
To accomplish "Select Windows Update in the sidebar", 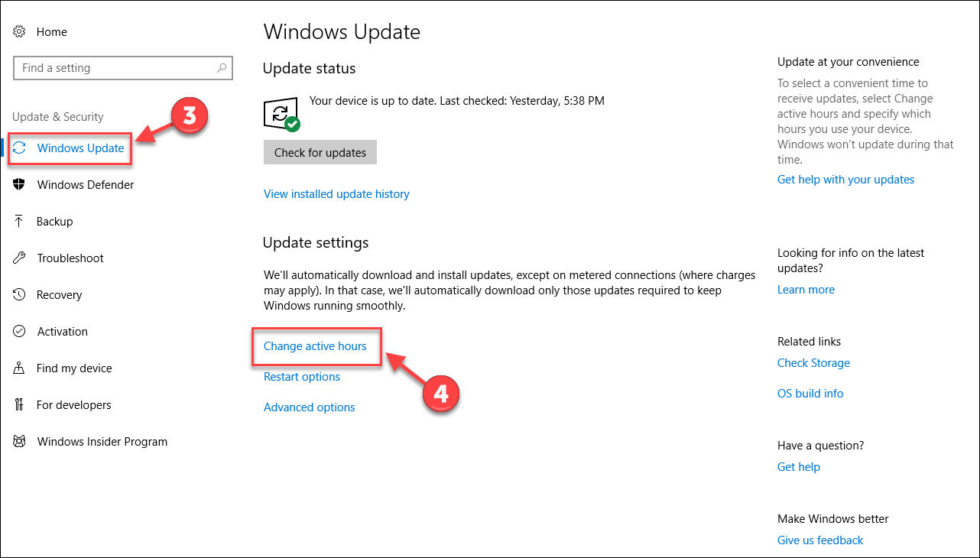I will 80,148.
